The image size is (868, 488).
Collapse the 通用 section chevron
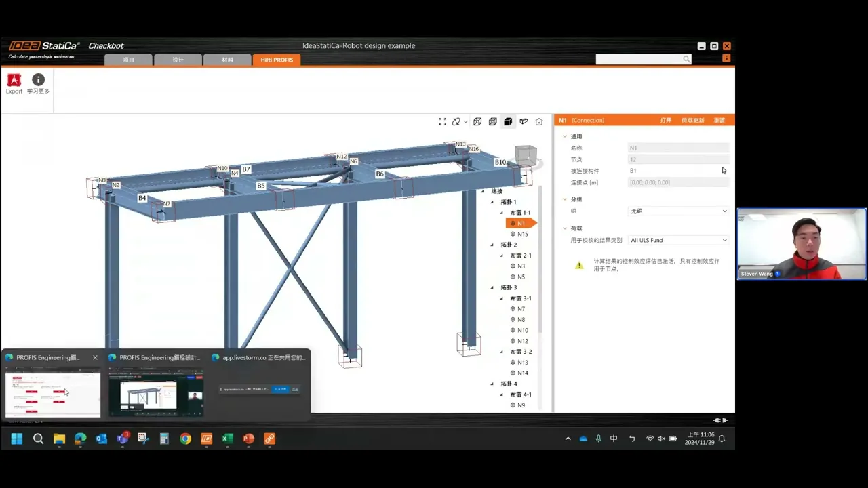[564, 136]
